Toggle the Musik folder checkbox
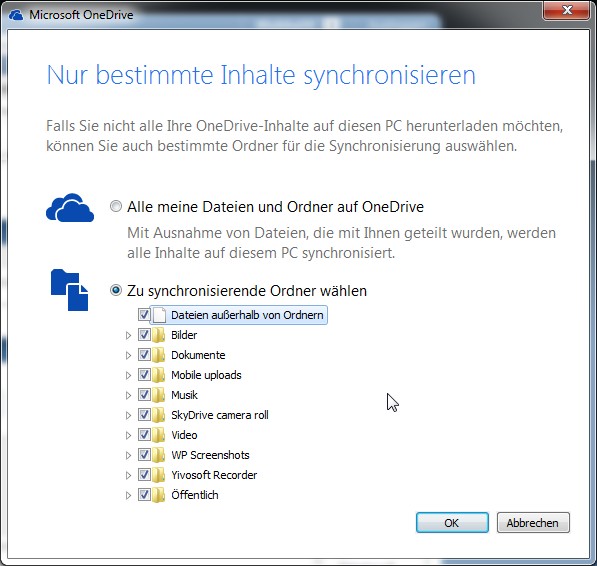The width and height of the screenshot is (597, 566). click(144, 395)
